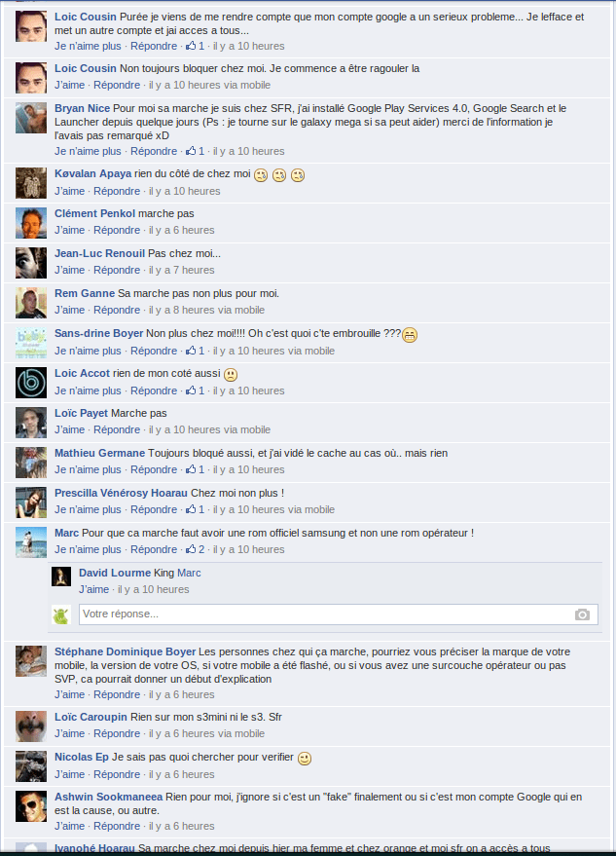
Task: Click Répondre under Nicolas Ep's comment
Action: [x=117, y=774]
